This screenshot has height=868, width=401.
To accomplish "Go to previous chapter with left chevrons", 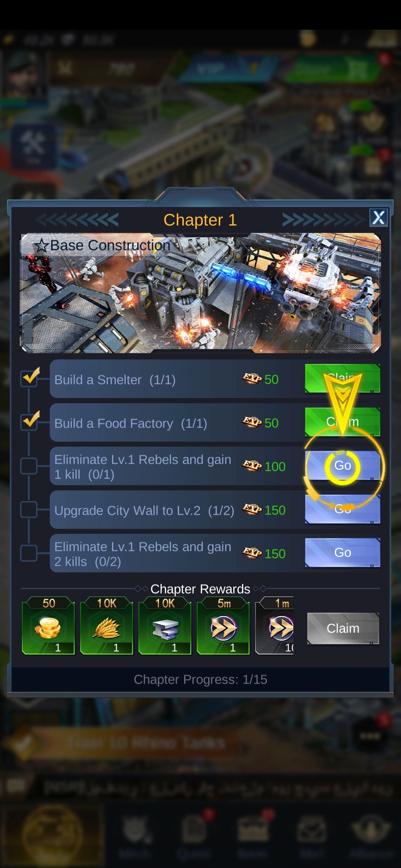I will point(77,220).
